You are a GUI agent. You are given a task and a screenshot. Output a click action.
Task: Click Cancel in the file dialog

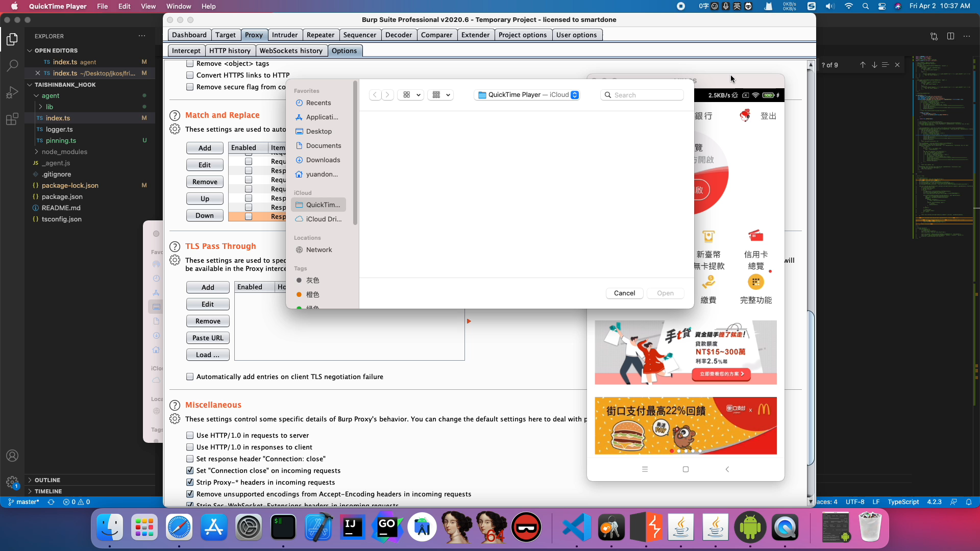(624, 293)
